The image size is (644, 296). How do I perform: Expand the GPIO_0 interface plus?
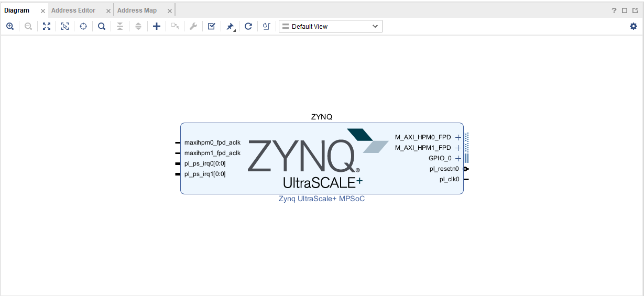(x=459, y=158)
